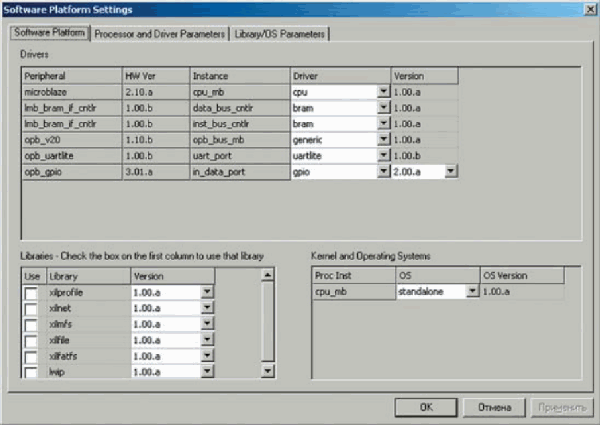This screenshot has width=600, height=425.
Task: Click the OK button
Action: 425,407
